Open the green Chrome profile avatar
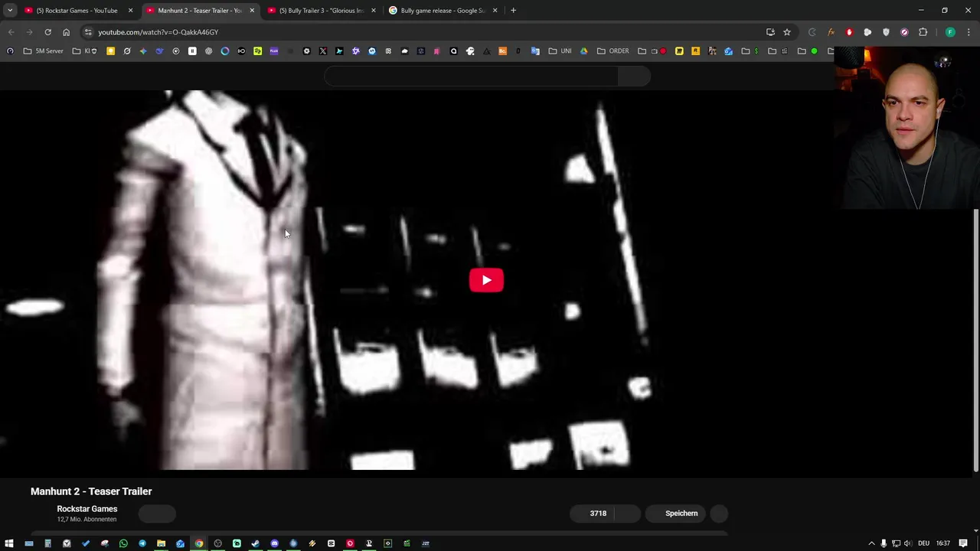This screenshot has height=551, width=980. coord(950,32)
